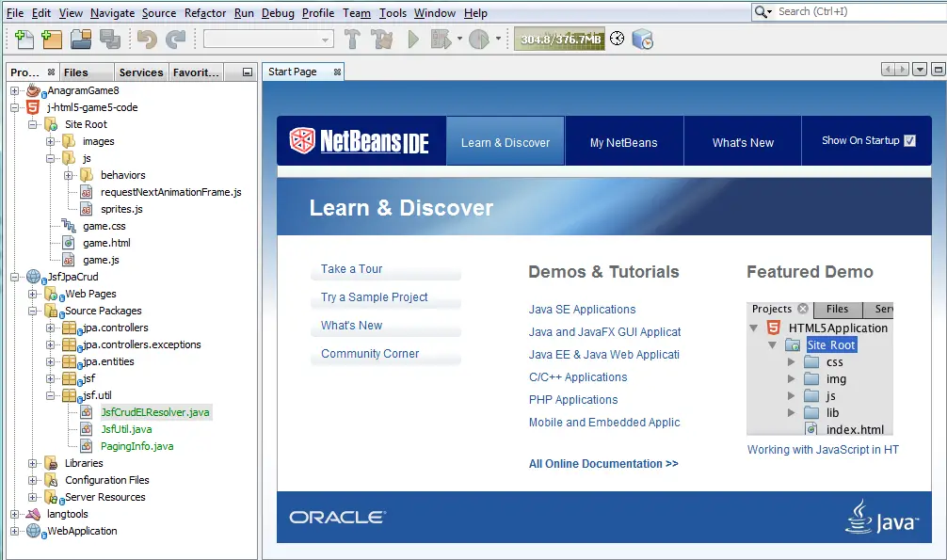The width and height of the screenshot is (947, 560).
Task: Click the Open Project icon
Action: (x=81, y=40)
